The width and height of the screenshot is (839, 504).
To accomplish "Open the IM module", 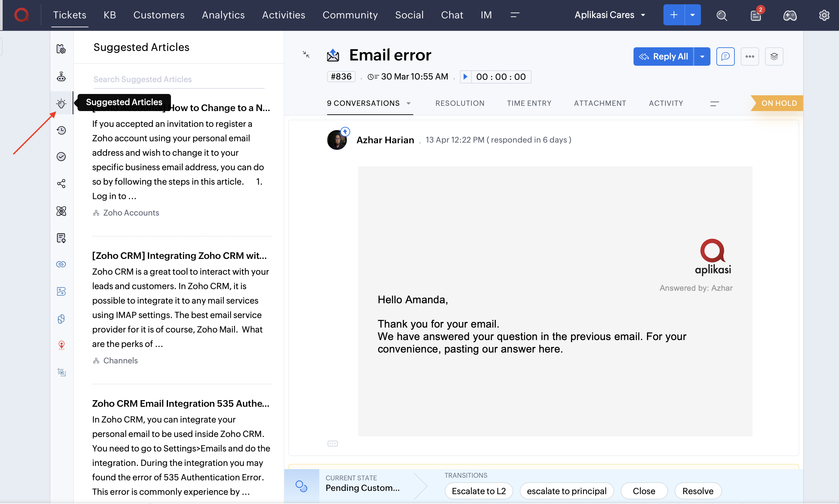I will pos(486,15).
